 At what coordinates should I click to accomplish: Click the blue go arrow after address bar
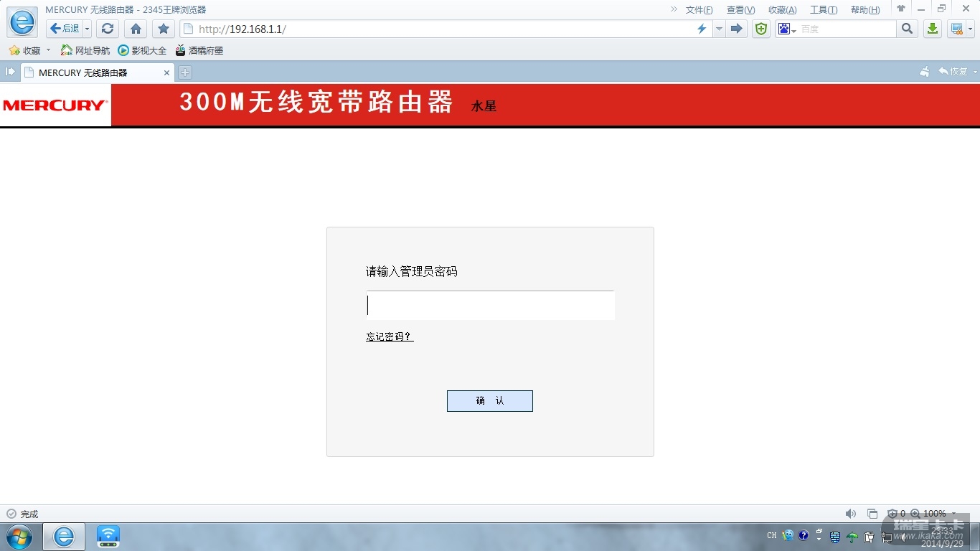click(x=736, y=29)
